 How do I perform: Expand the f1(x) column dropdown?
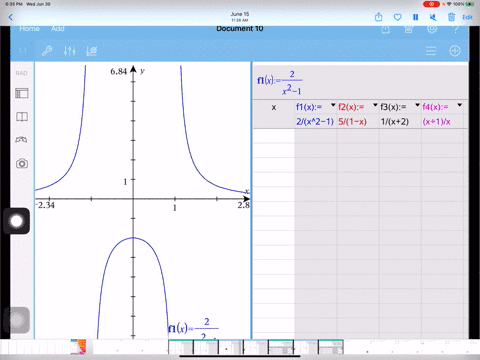(333, 105)
